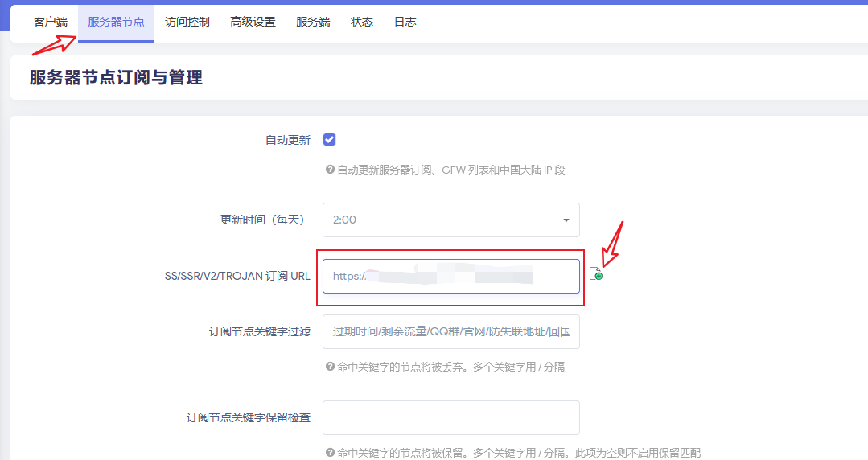Select the 服务器节点 tab
This screenshot has width=868, height=460.
coord(116,23)
